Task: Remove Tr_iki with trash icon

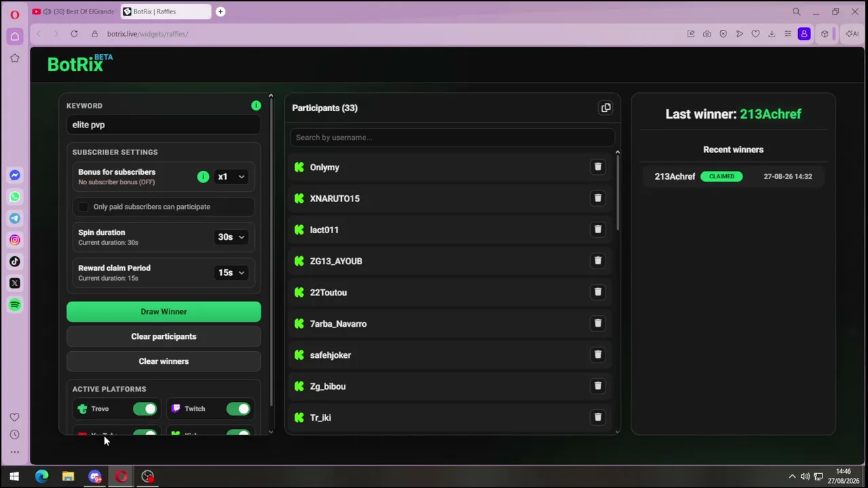Action: [597, 417]
